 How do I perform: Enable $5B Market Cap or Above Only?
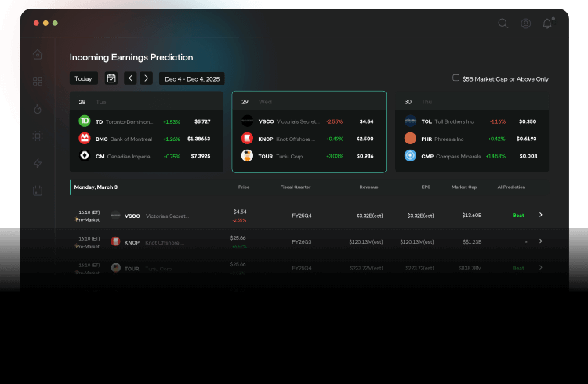tap(456, 78)
